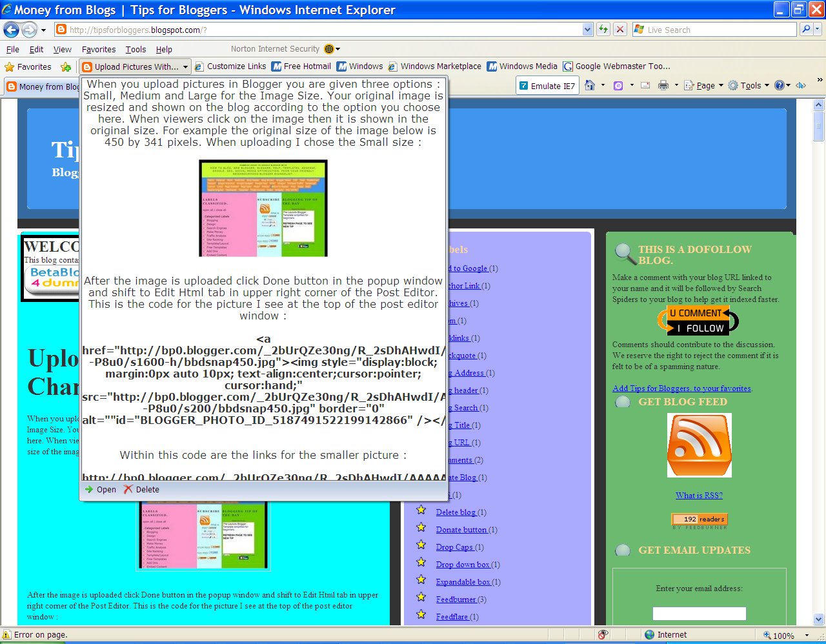Add current page to Favorites with the star-plus icon

point(66,66)
